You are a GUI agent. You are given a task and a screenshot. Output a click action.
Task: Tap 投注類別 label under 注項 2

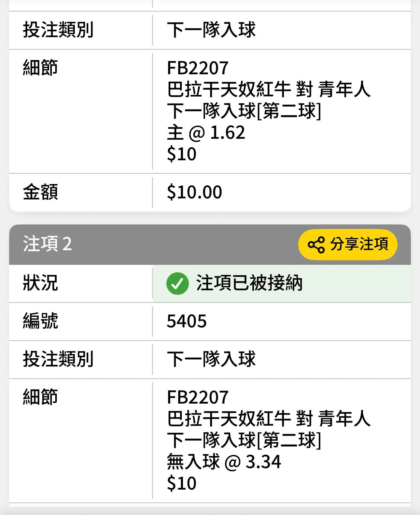click(x=58, y=359)
